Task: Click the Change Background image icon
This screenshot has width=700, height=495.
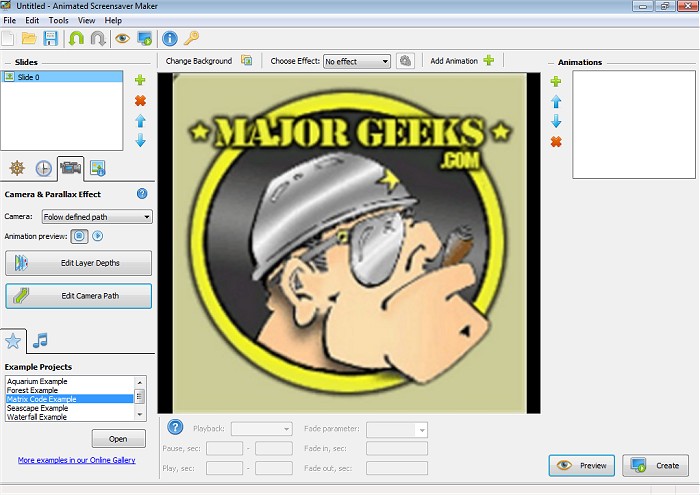Action: click(246, 61)
